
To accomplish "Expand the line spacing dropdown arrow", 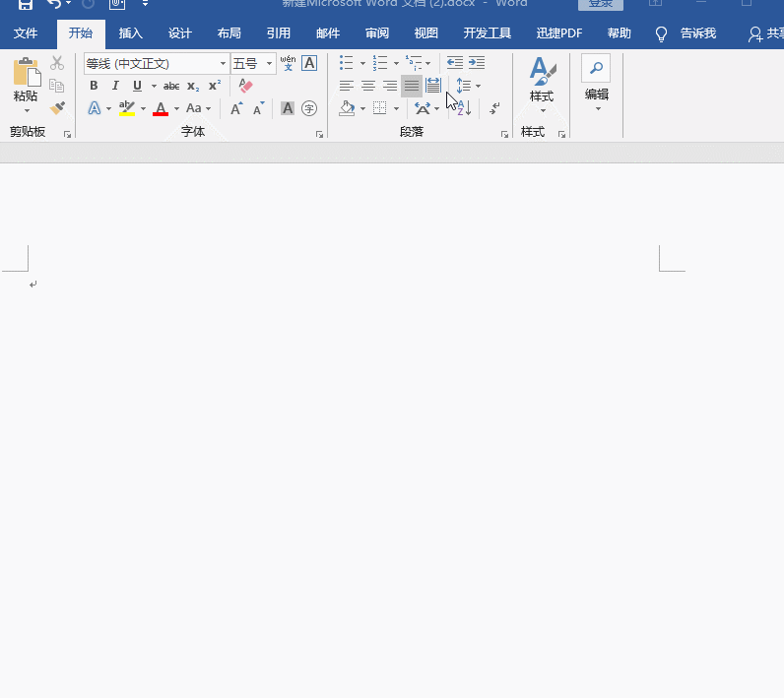I will click(478, 86).
